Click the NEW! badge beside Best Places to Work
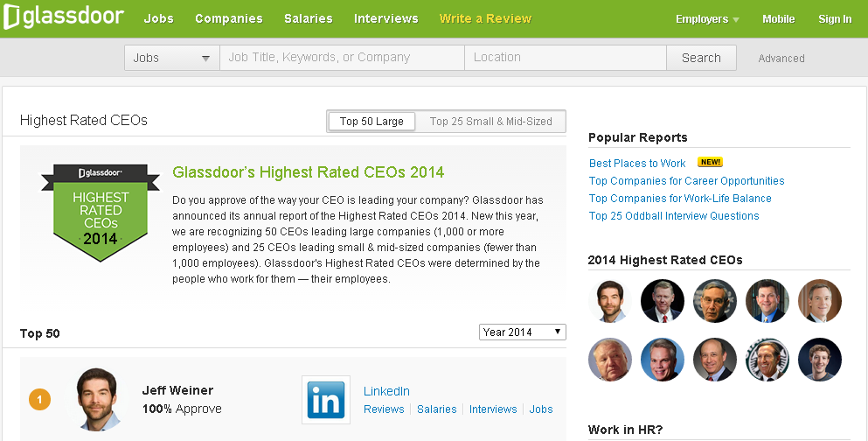The width and height of the screenshot is (868, 441). (710, 163)
